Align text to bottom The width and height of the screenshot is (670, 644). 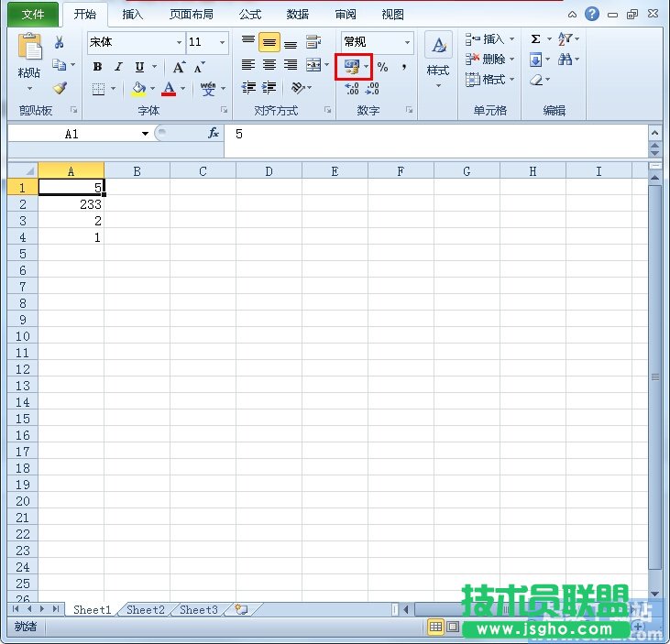(291, 43)
